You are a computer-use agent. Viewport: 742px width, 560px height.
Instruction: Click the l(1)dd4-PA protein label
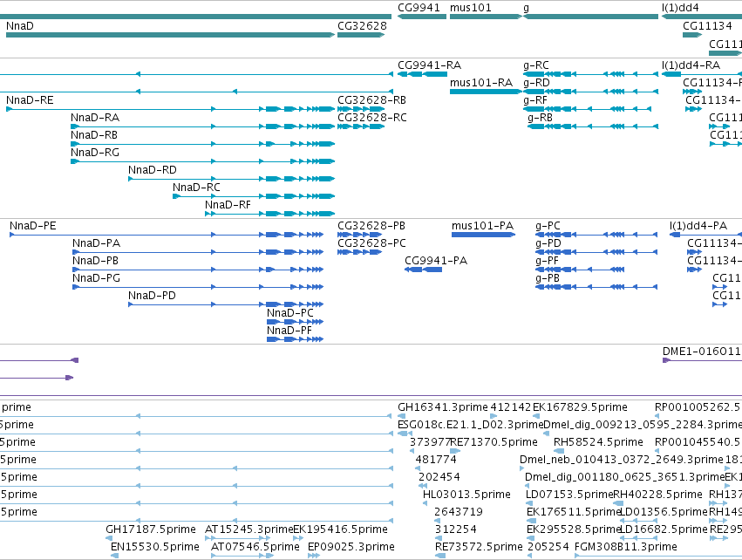[x=698, y=226]
